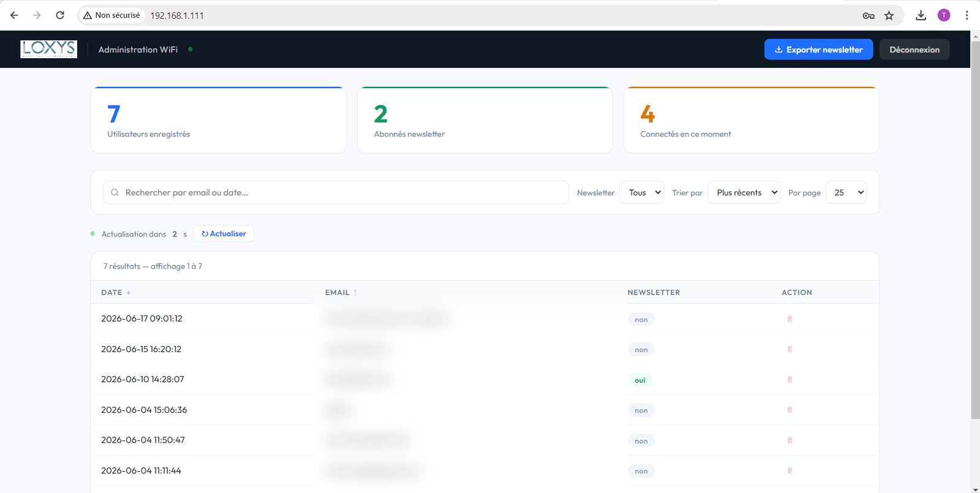Click the Déconnexion button
Image resolution: width=980 pixels, height=493 pixels.
pyautogui.click(x=914, y=50)
